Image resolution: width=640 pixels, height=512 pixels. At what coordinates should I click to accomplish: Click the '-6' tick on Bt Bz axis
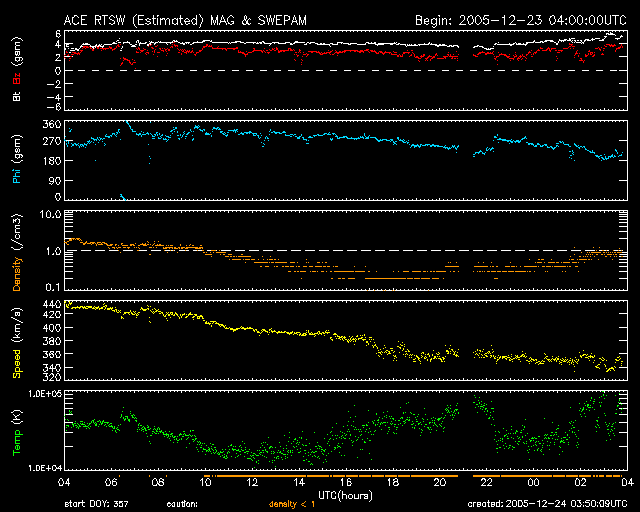(x=54, y=107)
